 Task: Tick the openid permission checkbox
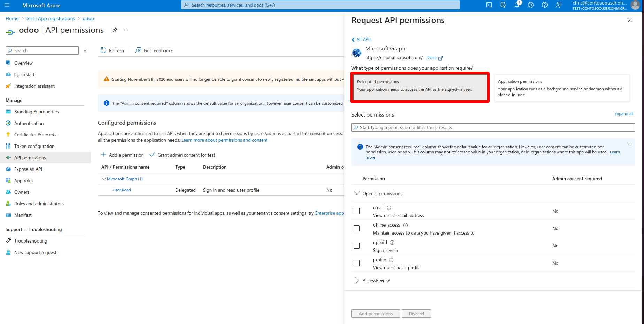(x=357, y=246)
